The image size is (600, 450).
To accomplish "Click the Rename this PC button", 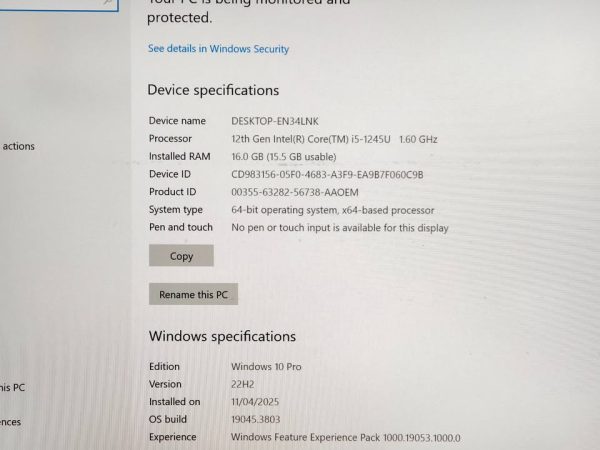I will pyautogui.click(x=193, y=294).
